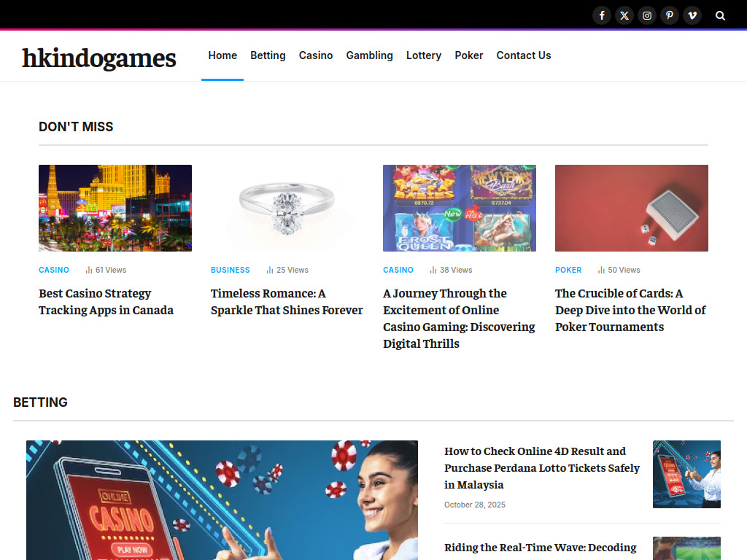Open the 4D Result Perdana Lotto article
This screenshot has width=747, height=560.
tap(542, 467)
